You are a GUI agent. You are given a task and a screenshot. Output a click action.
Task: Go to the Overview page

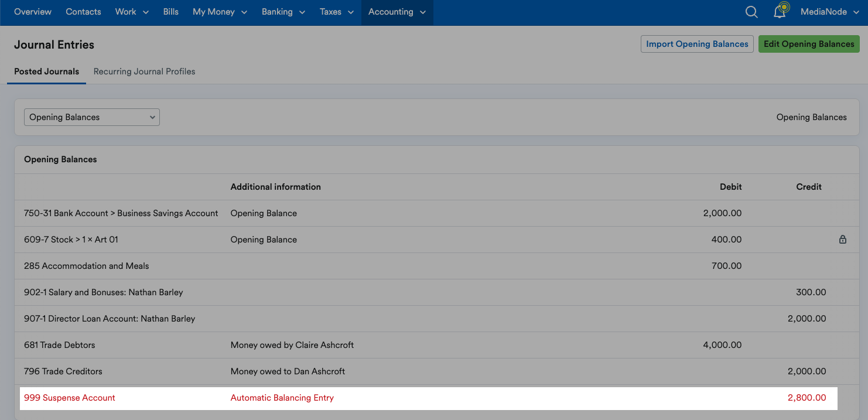click(33, 12)
